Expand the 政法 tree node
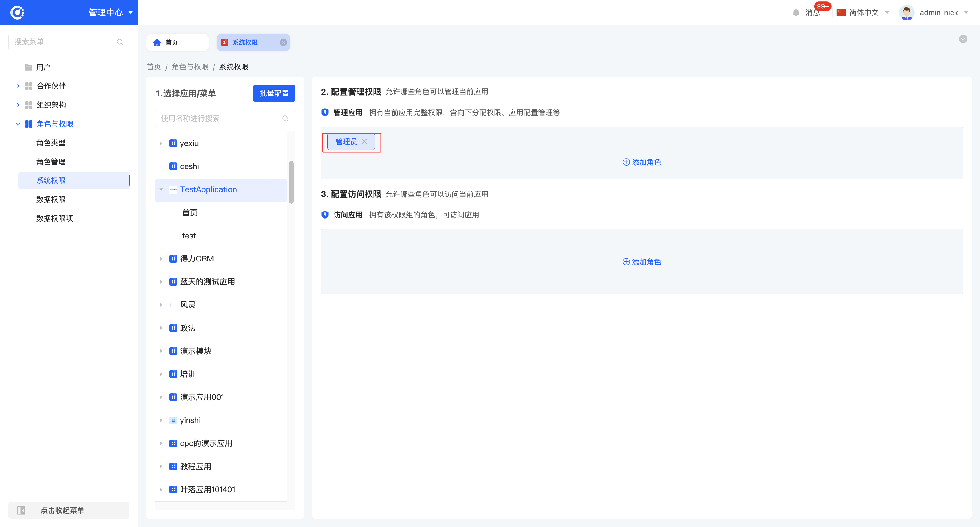 click(161, 328)
